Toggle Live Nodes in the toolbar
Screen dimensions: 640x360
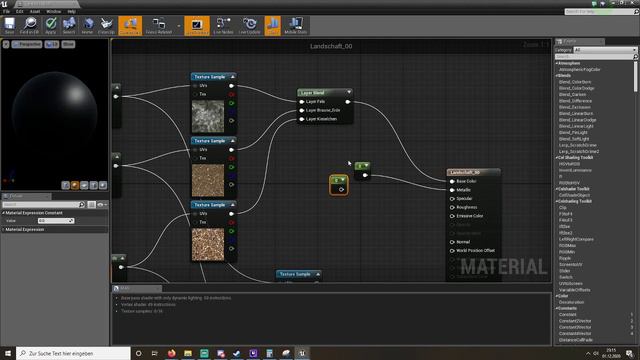[223, 26]
